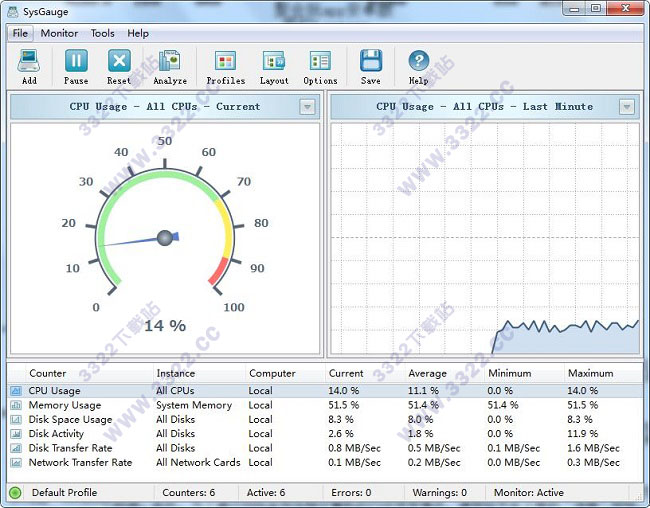Click the Network Transfer Rate row icon
The image size is (650, 508).
coord(16,462)
